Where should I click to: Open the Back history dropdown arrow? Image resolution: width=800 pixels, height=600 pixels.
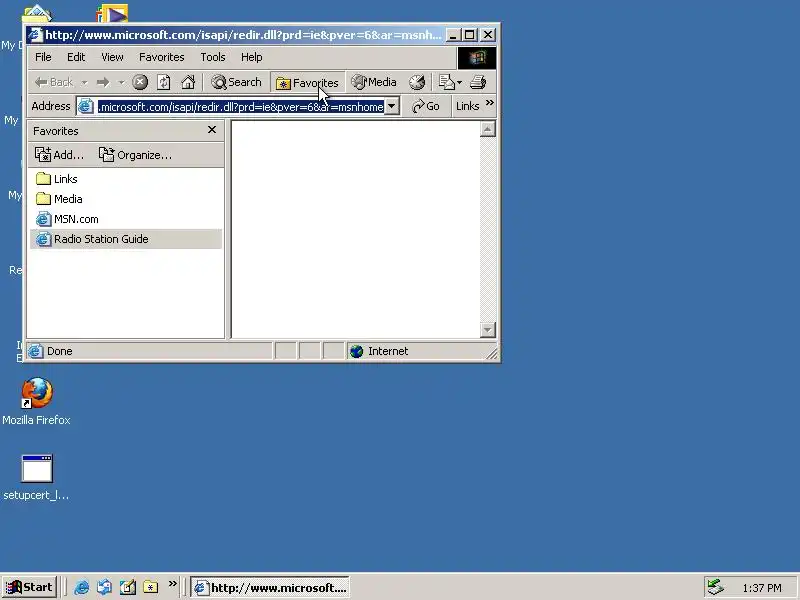84,82
